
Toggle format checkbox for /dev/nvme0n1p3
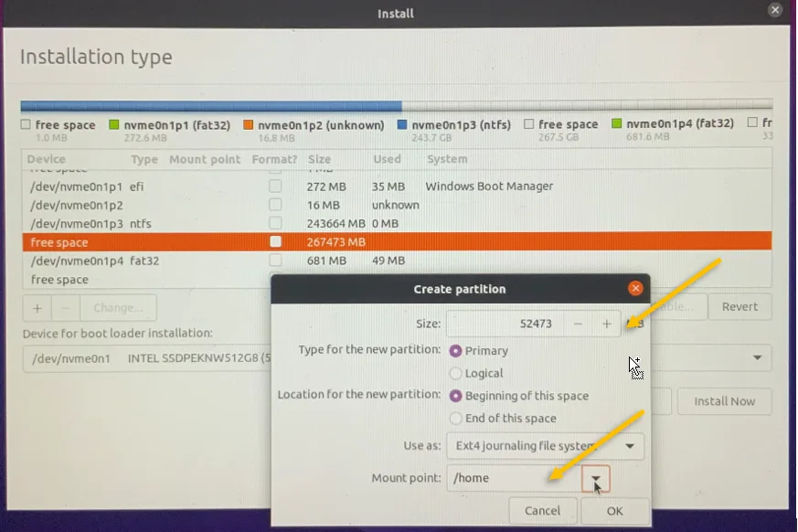click(275, 223)
